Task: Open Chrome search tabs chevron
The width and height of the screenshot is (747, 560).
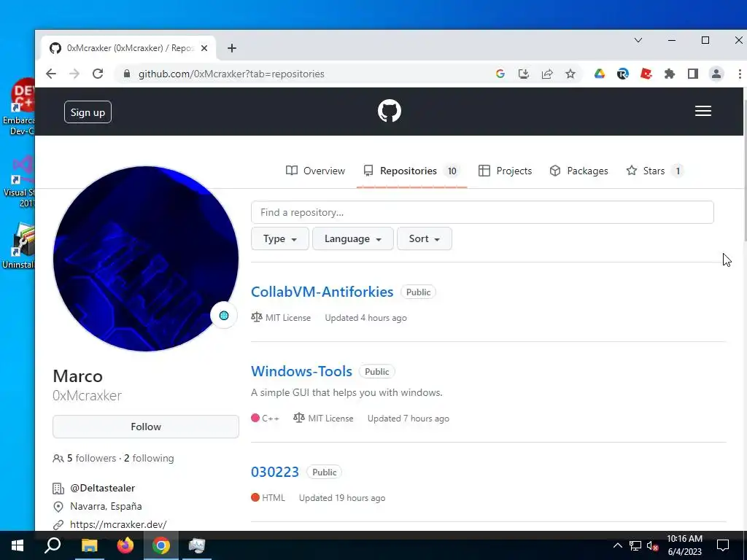Action: point(638,41)
